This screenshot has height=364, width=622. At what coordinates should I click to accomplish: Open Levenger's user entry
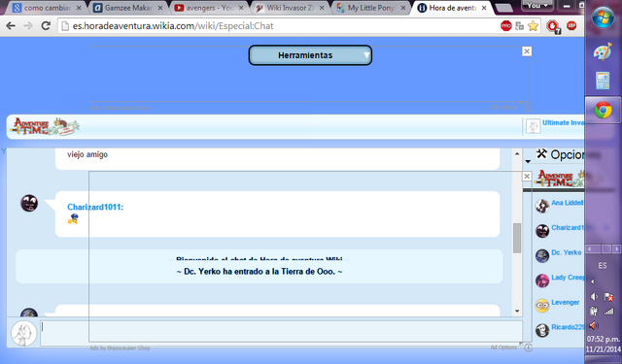[560, 305]
